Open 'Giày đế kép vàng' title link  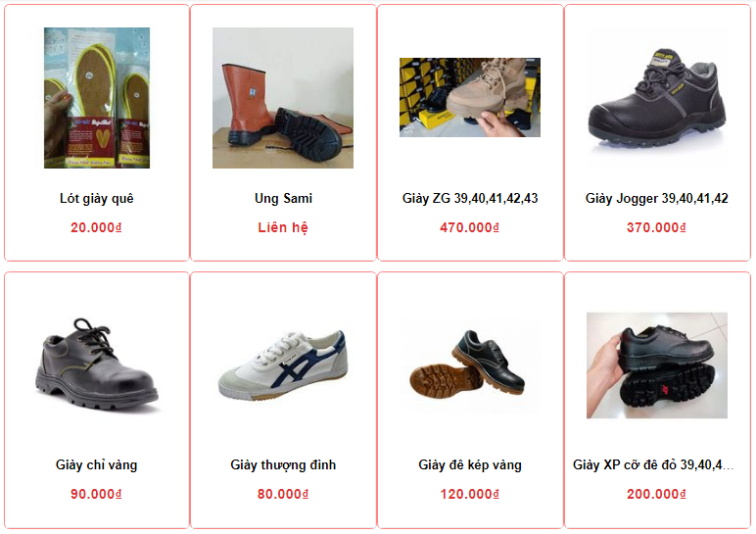(x=470, y=465)
